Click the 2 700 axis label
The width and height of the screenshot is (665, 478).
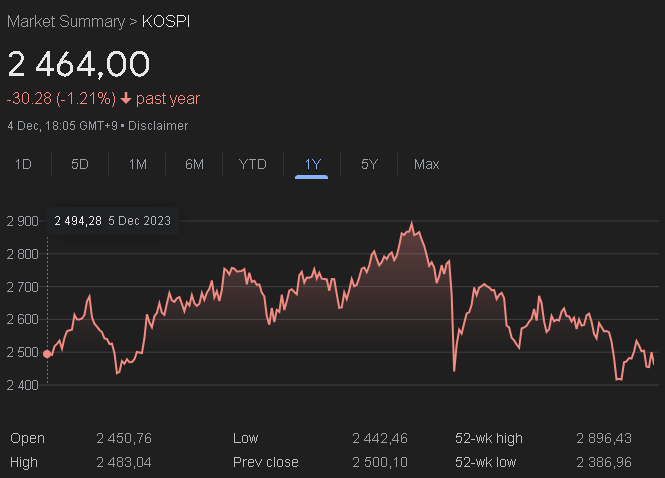pos(22,287)
